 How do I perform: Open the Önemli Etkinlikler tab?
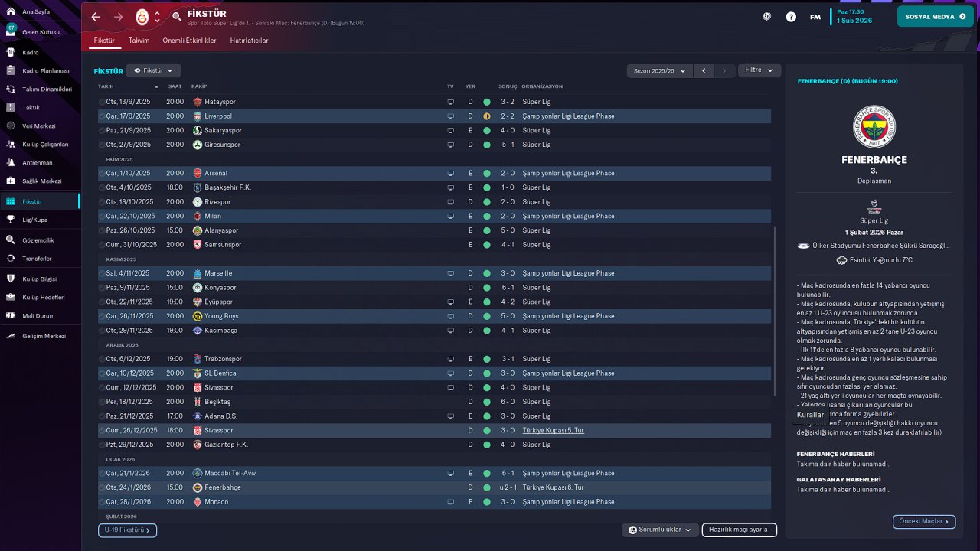coord(189,41)
